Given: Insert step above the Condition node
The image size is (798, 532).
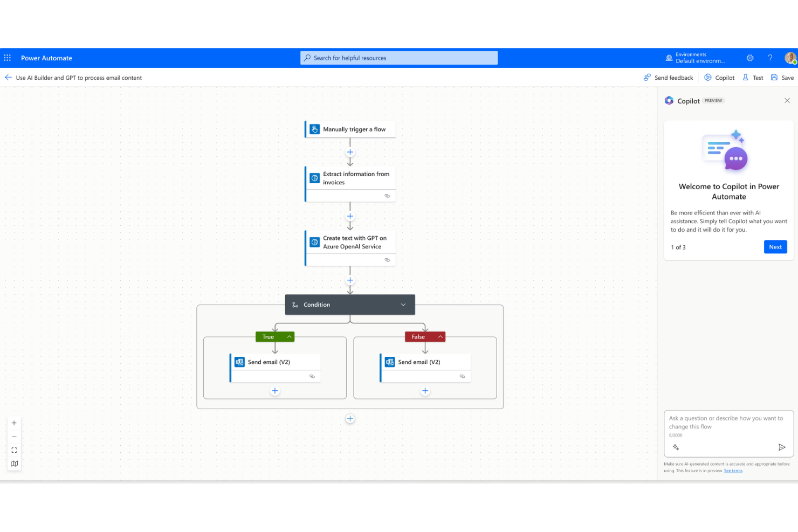Looking at the screenshot, I should [x=350, y=280].
